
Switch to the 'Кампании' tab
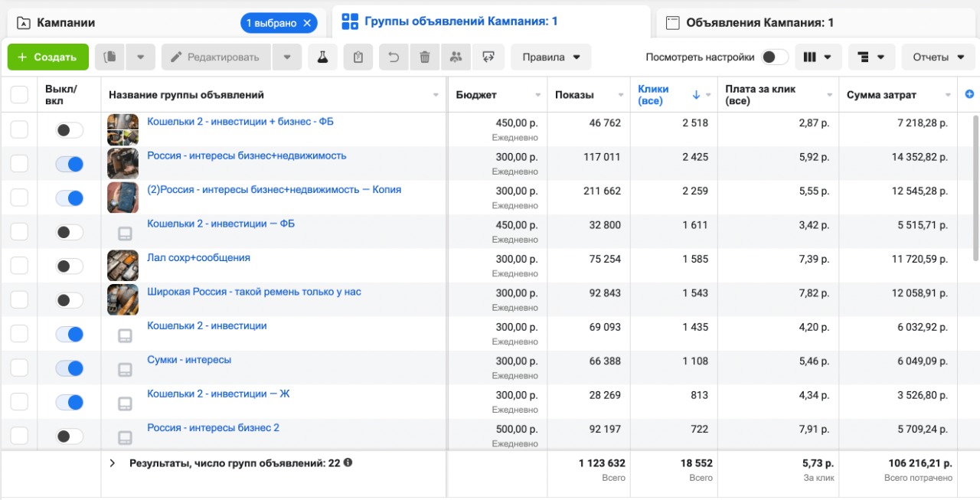click(66, 23)
